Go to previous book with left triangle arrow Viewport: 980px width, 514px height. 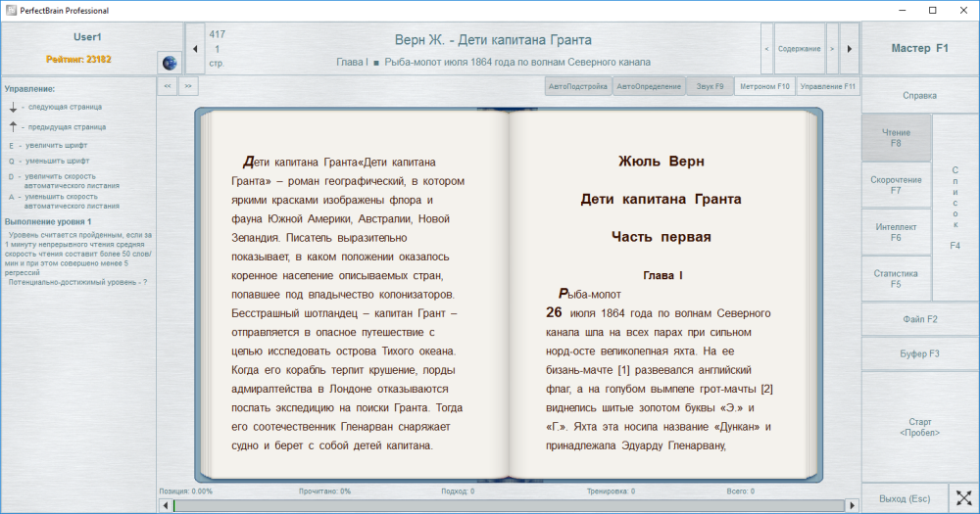click(x=195, y=49)
